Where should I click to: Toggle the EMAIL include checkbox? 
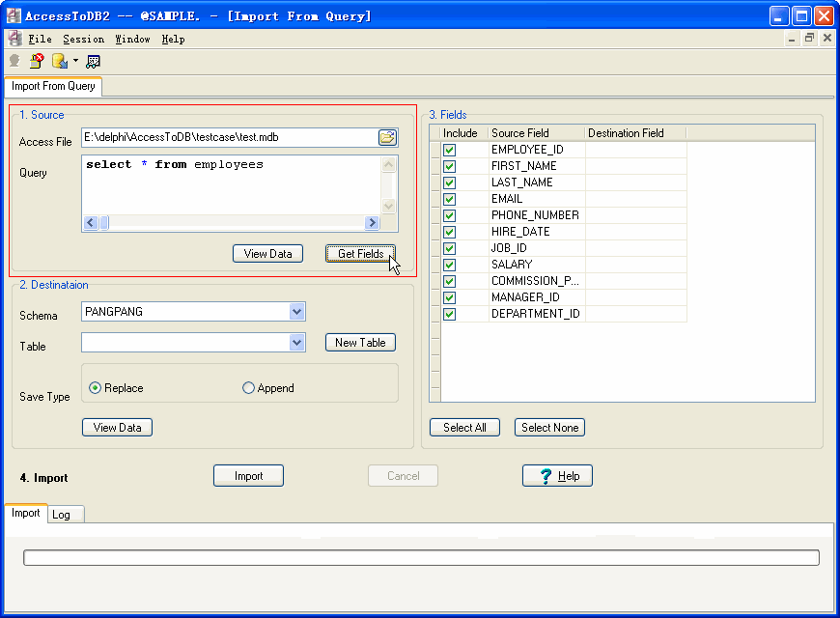point(450,199)
